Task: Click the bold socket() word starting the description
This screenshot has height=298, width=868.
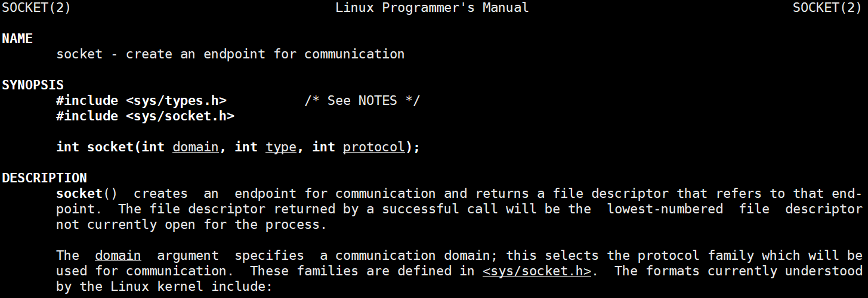Action: pos(87,194)
